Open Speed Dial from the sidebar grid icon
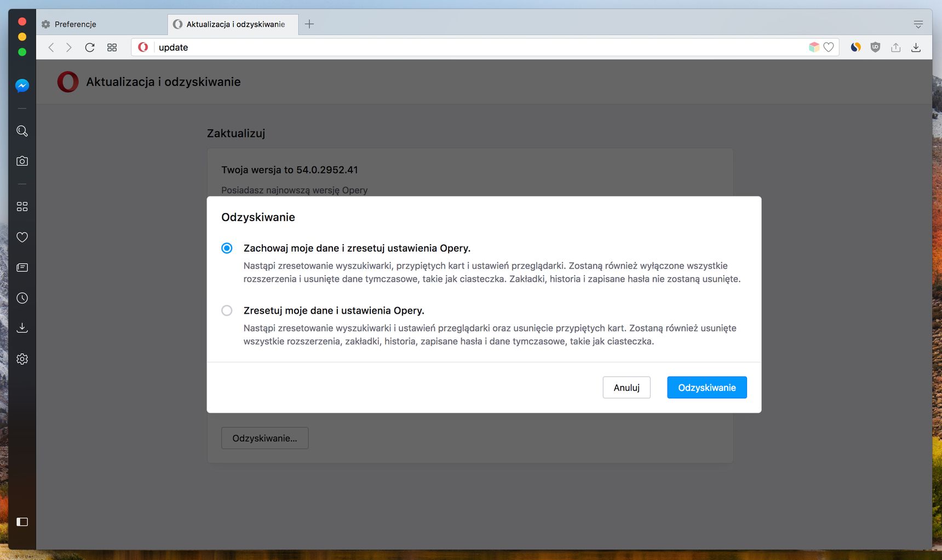942x560 pixels. point(22,206)
